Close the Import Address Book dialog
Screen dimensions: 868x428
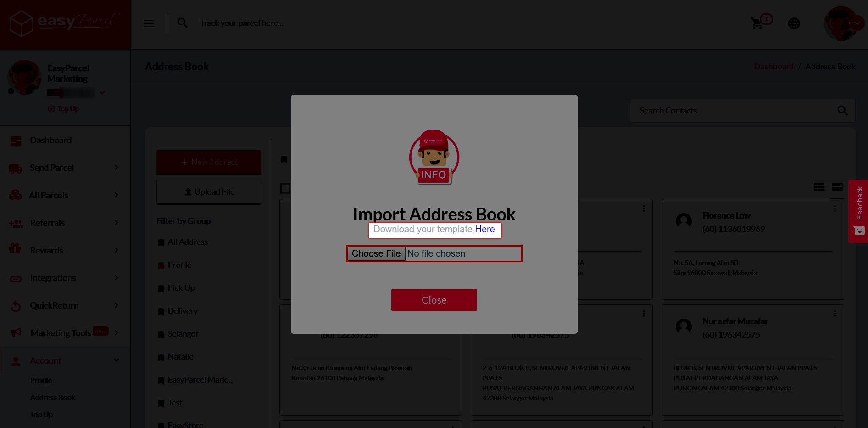(x=434, y=300)
